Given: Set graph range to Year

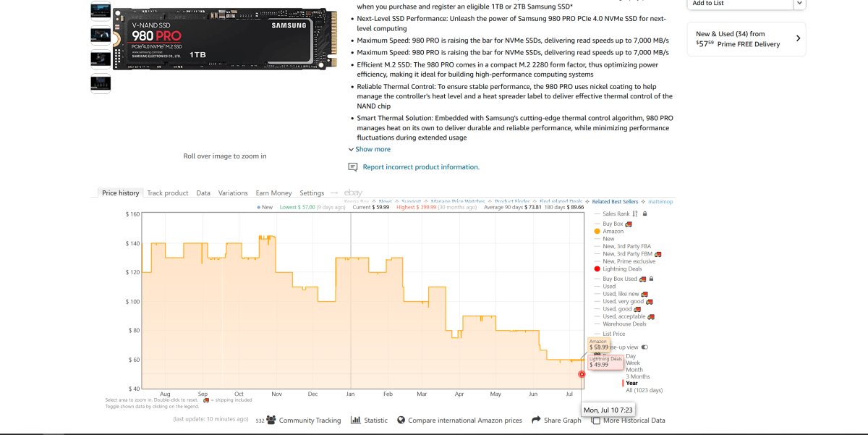Looking at the screenshot, I should click(631, 383).
